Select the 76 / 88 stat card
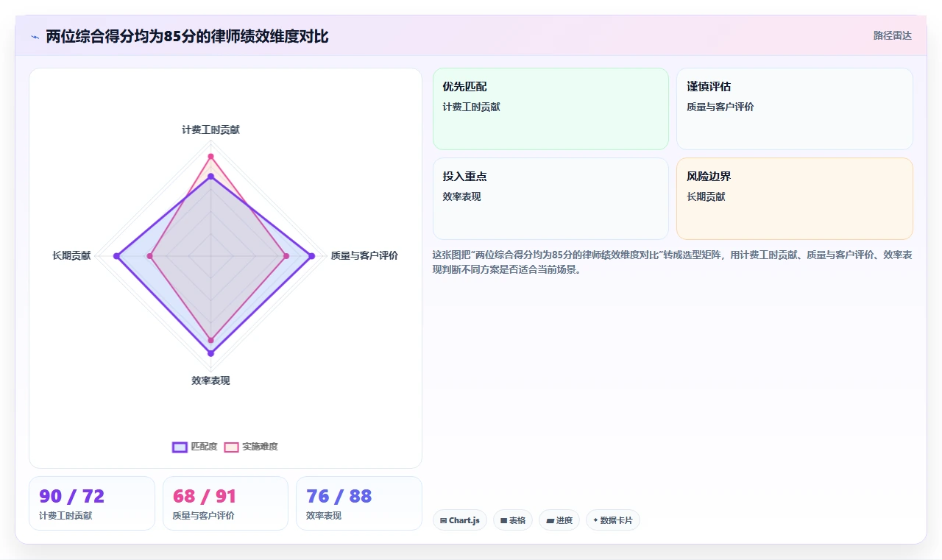The image size is (942, 560). pos(359,503)
